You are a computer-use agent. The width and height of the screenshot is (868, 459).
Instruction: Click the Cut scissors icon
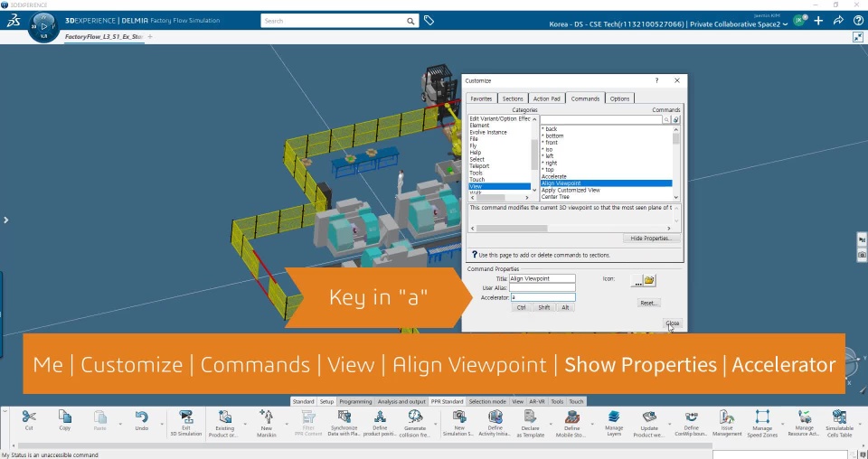click(29, 417)
